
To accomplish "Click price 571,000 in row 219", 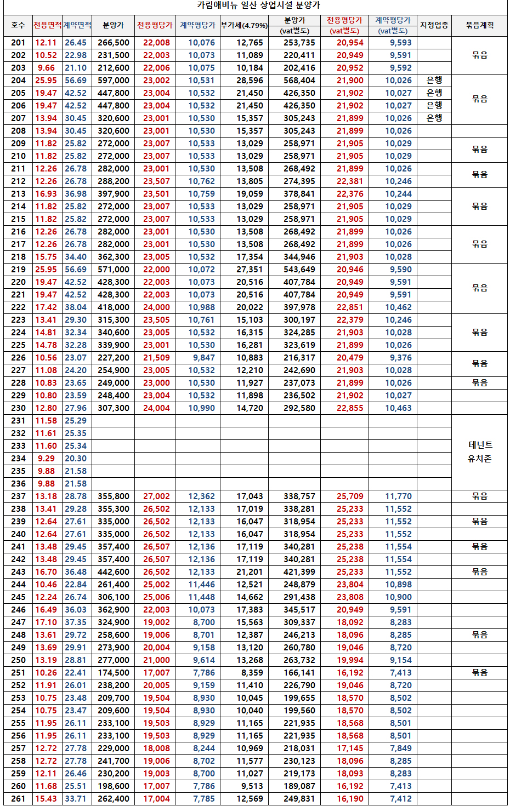I will [x=114, y=270].
